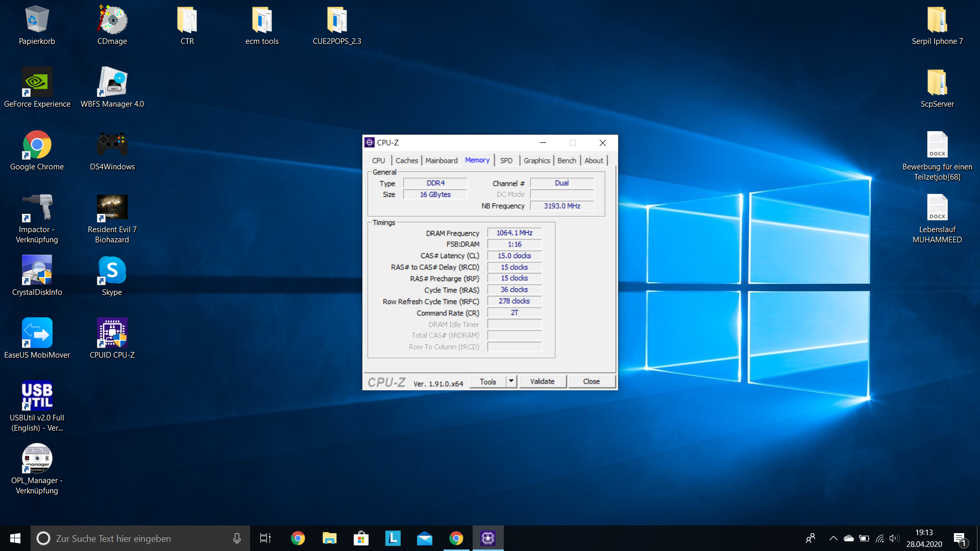This screenshot has width=980, height=551.
Task: Open WBFS Manager 4.0 shortcut
Action: point(112,83)
